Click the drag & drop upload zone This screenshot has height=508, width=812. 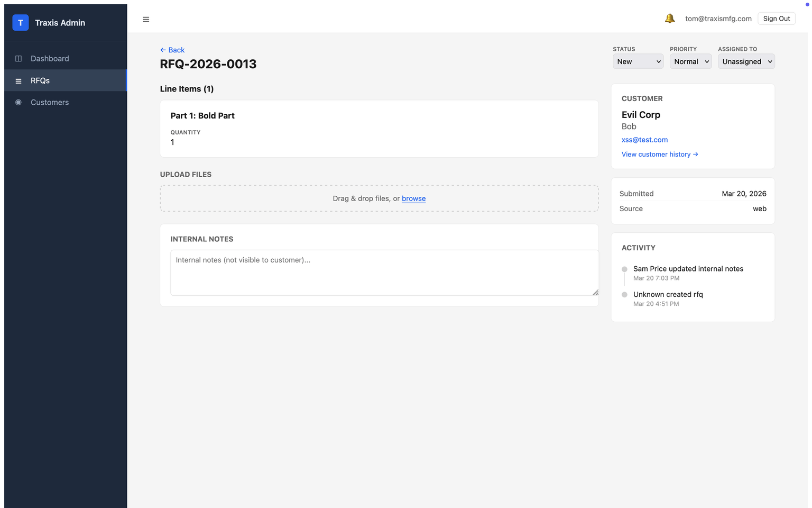tap(379, 198)
